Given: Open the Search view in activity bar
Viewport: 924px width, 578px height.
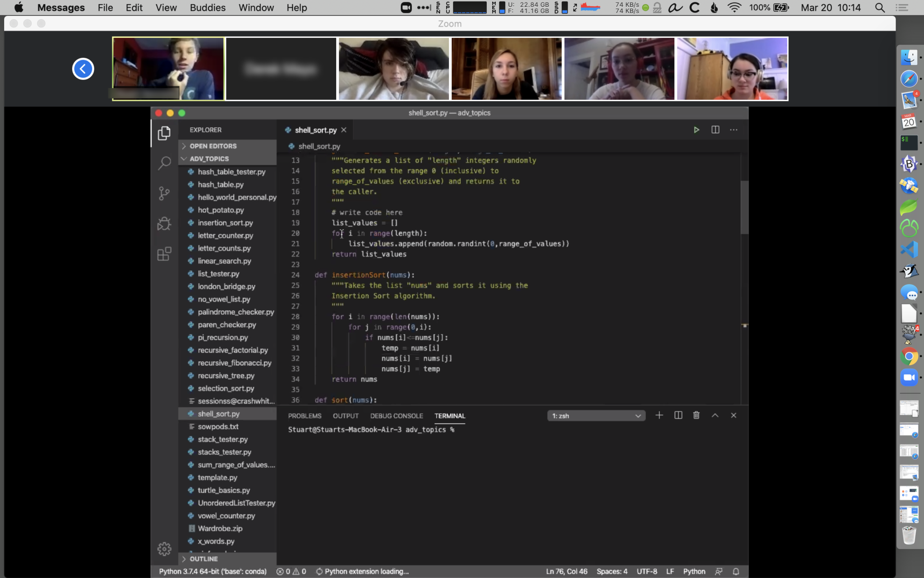Looking at the screenshot, I should [164, 163].
